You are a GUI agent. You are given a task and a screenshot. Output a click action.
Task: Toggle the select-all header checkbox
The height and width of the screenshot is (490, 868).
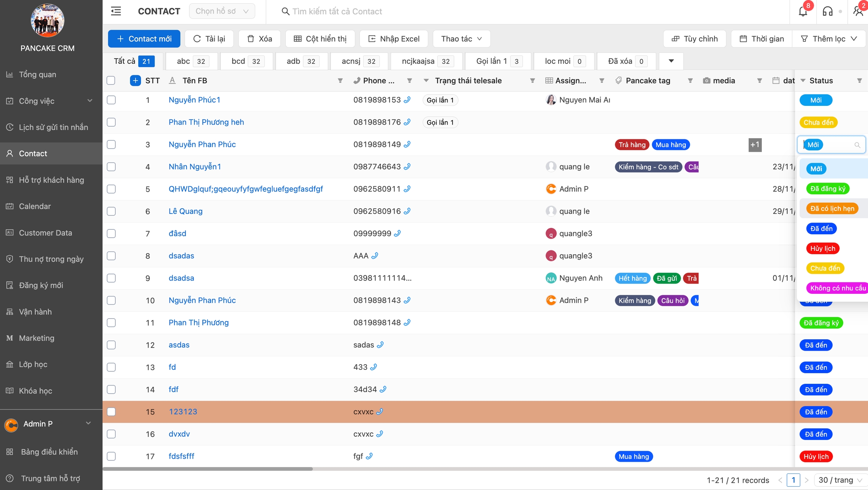point(111,81)
